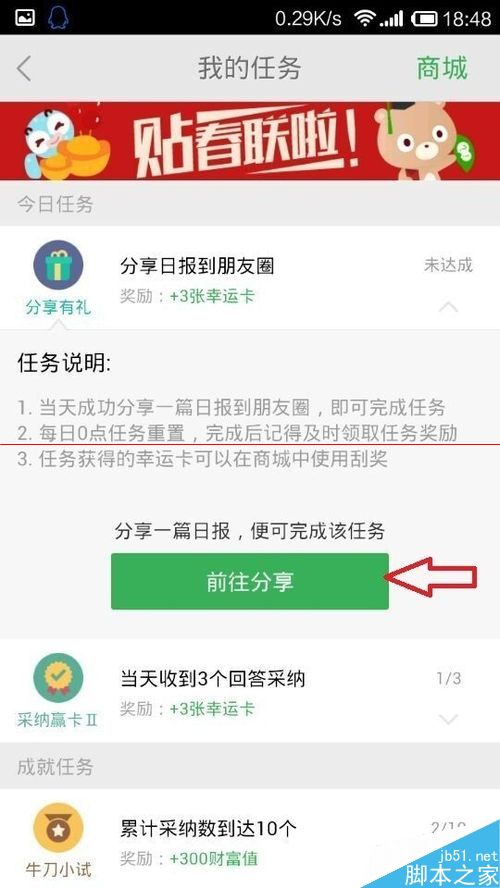Expand the 当天收到3个回答采纳 task

[x=448, y=720]
